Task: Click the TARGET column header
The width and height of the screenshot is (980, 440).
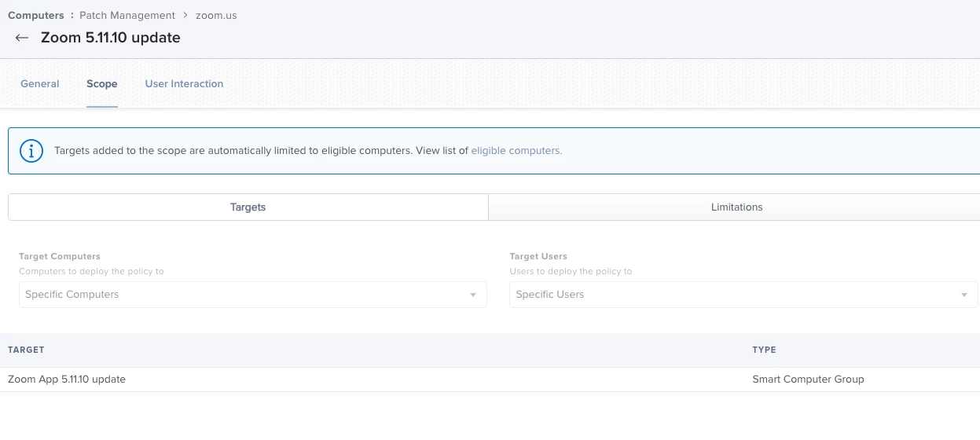Action: (x=26, y=350)
